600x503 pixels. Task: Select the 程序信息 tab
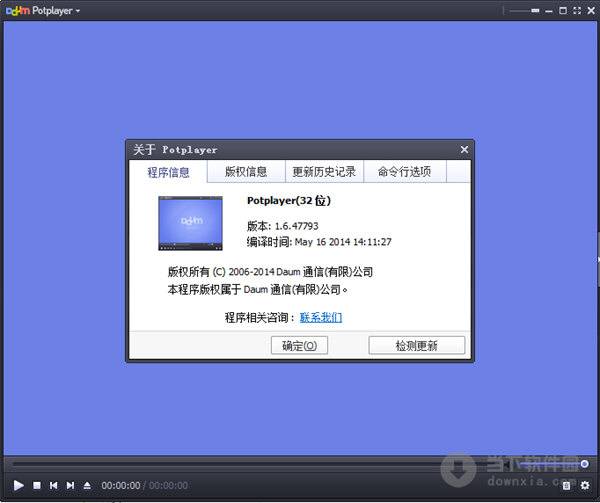(x=168, y=172)
